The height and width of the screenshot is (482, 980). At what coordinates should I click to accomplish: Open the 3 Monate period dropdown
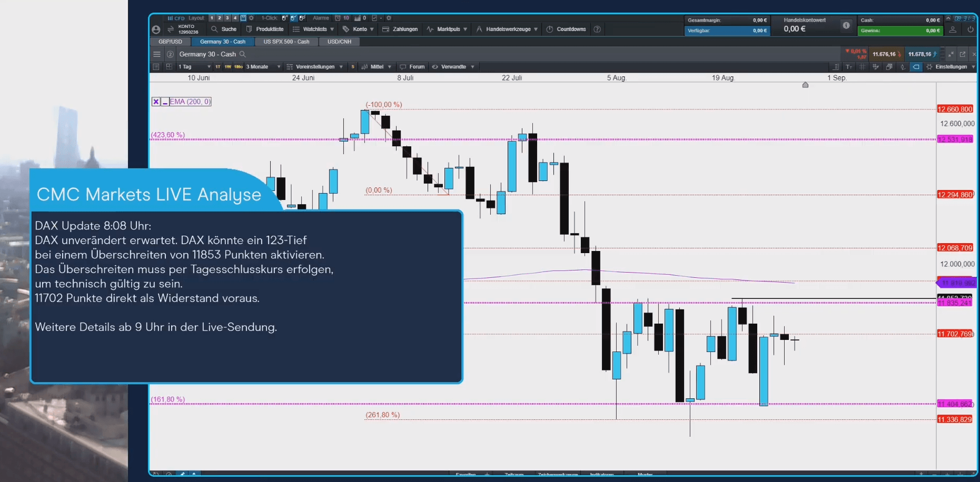click(263, 67)
